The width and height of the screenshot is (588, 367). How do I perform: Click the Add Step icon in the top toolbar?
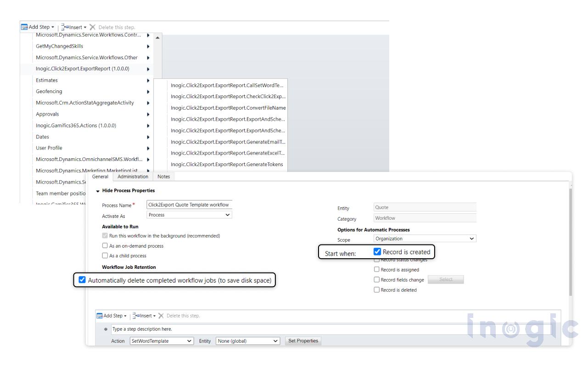point(25,27)
